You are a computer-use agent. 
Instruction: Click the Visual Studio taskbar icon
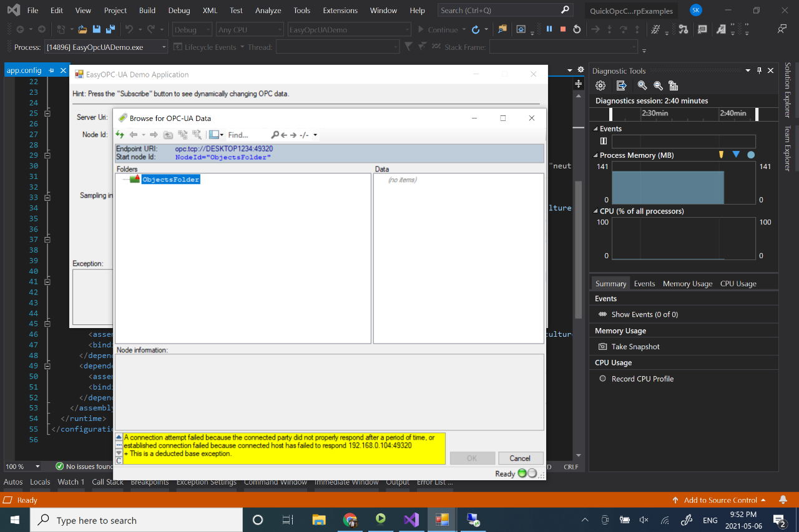[x=411, y=520]
